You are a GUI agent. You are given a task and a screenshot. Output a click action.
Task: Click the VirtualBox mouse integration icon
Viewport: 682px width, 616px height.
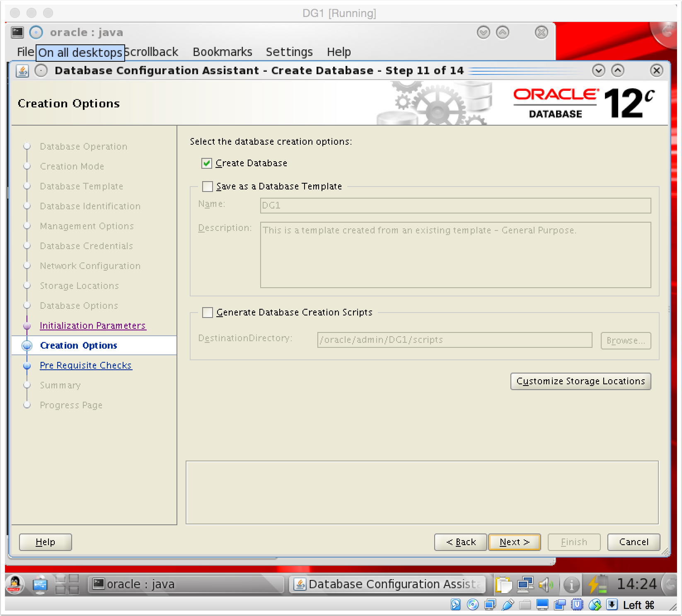[595, 605]
